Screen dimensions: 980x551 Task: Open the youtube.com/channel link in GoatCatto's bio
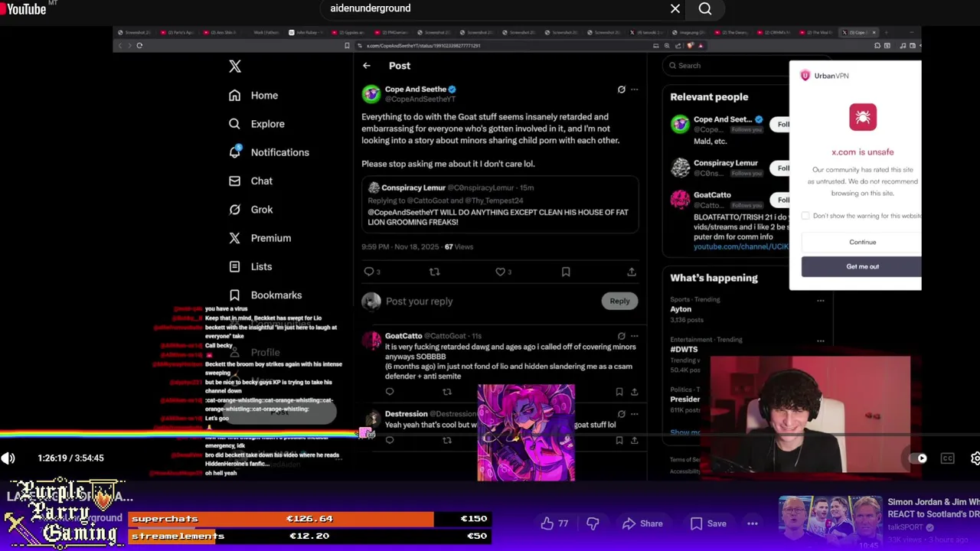[x=740, y=246]
